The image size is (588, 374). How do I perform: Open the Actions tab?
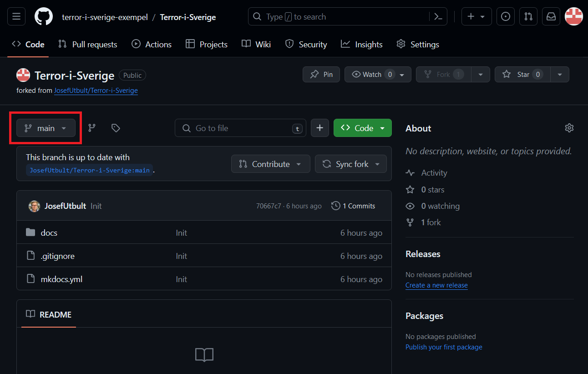[152, 45]
